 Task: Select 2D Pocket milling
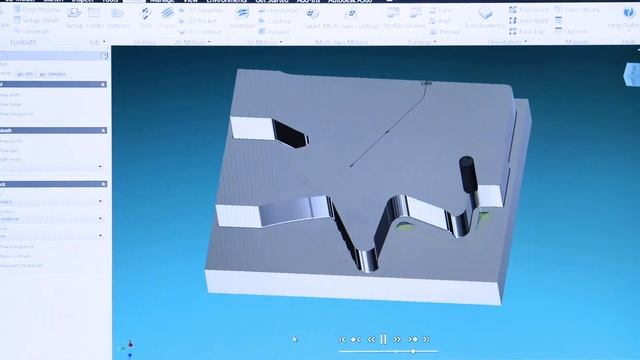pyautogui.click(x=198, y=21)
